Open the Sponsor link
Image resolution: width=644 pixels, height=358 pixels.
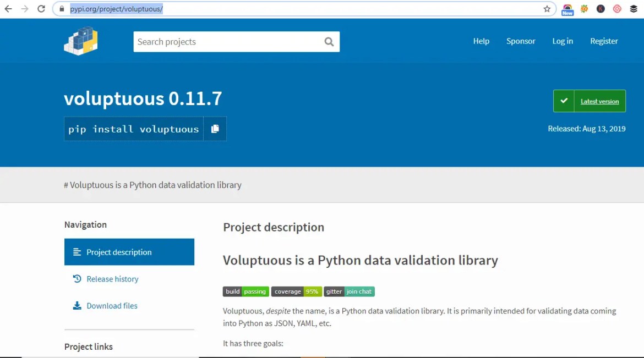tap(520, 41)
